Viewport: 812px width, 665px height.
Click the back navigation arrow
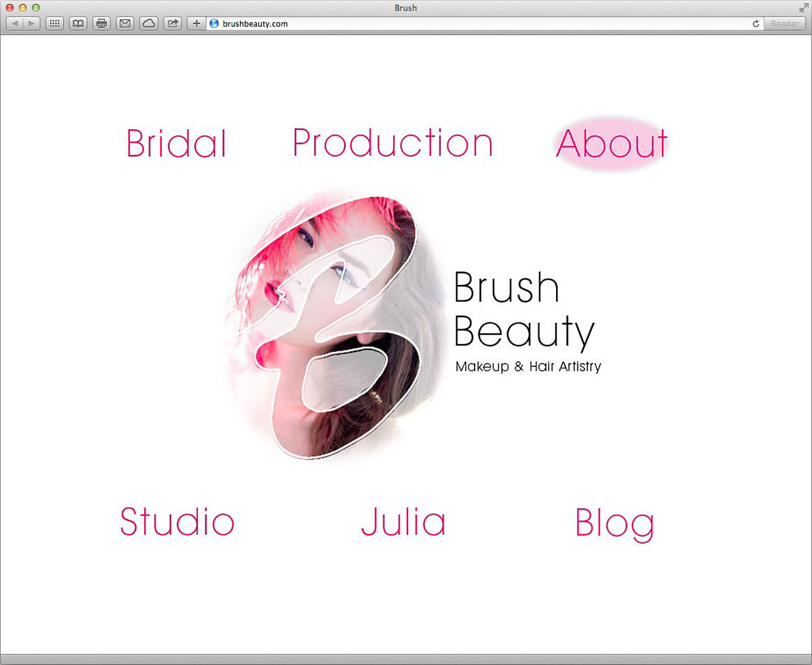15,23
